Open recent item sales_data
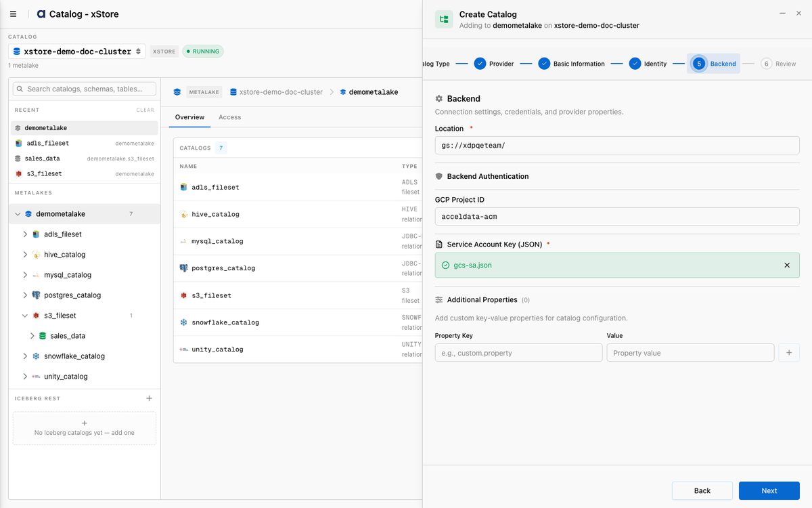The height and width of the screenshot is (508, 812). click(85, 158)
